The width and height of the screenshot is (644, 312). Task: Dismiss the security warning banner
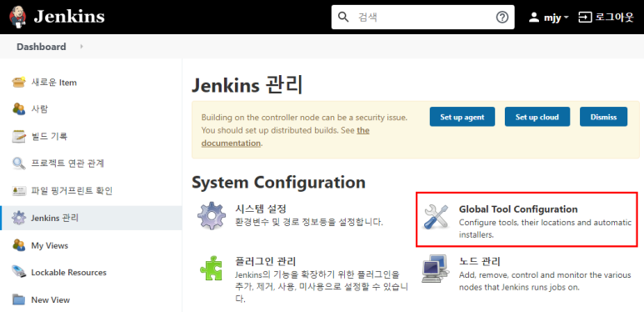point(604,117)
